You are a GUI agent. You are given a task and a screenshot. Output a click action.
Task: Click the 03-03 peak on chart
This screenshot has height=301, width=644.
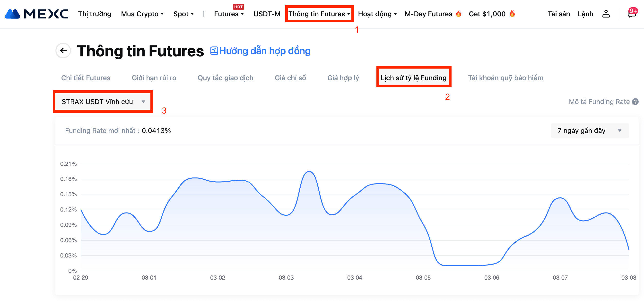click(309, 172)
